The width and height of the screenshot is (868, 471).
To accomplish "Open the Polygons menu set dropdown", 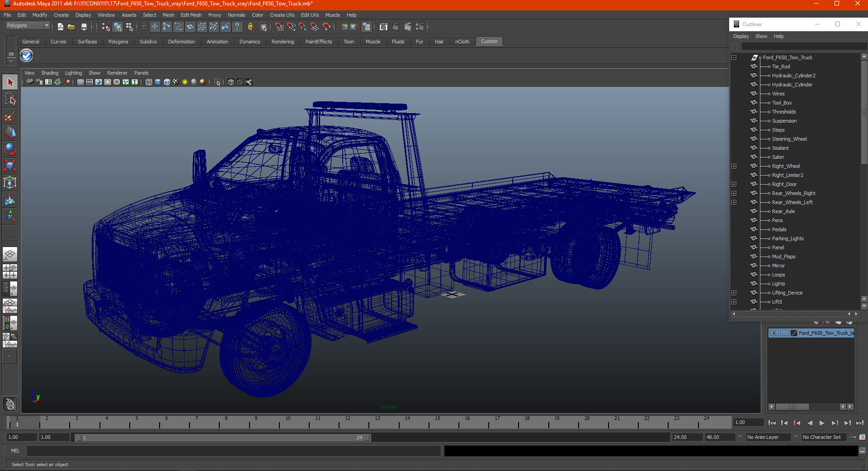I will (x=27, y=26).
